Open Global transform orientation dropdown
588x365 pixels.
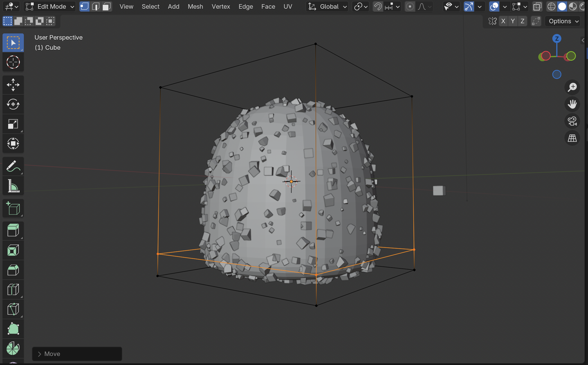(x=327, y=6)
